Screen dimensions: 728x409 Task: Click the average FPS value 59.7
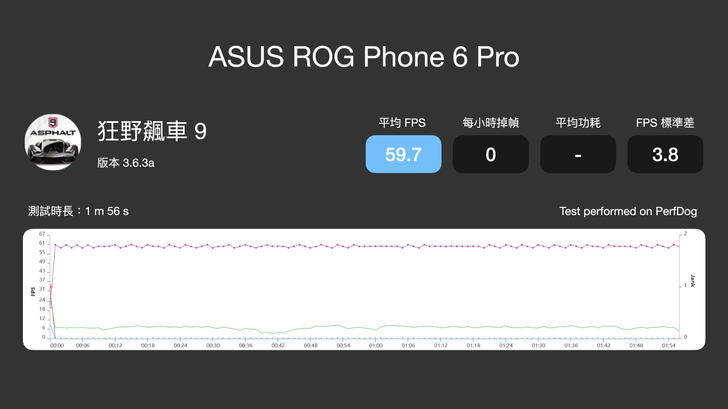click(403, 155)
